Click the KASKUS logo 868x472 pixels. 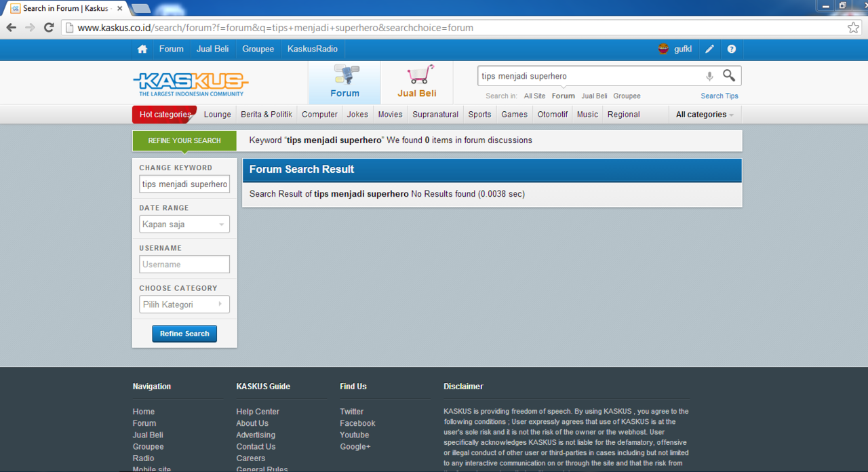191,84
